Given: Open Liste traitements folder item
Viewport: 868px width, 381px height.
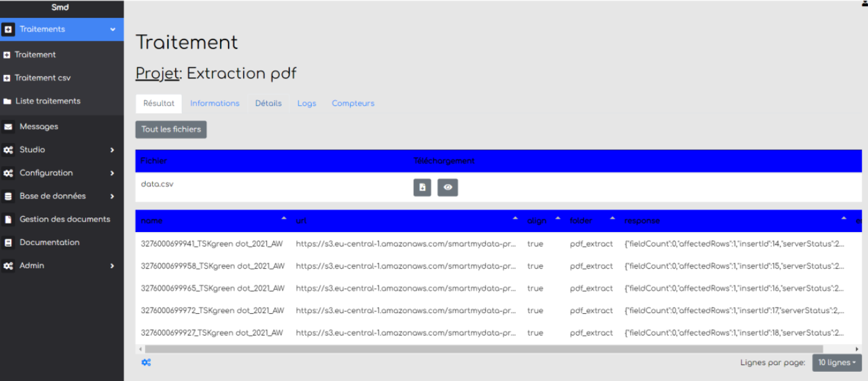Looking at the screenshot, I should (x=47, y=101).
